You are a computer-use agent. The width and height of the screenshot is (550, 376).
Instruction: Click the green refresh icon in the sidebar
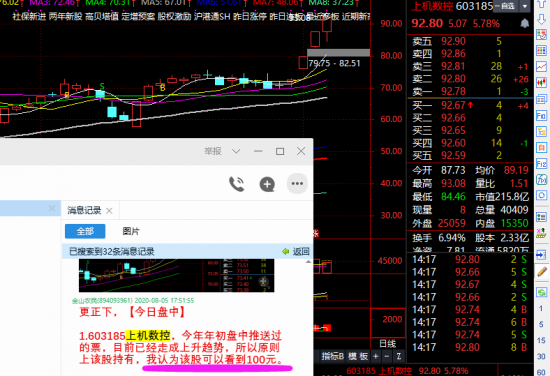point(541,292)
